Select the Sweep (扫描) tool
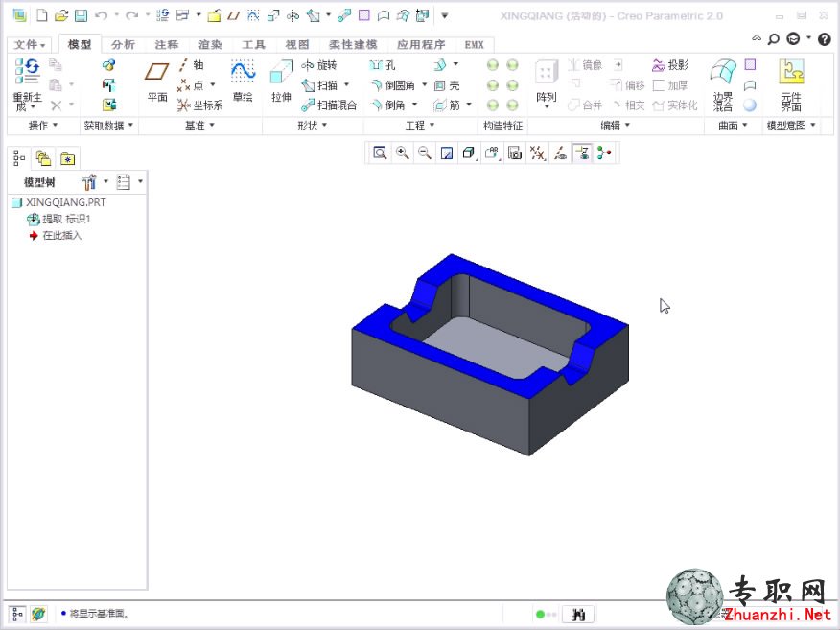 [x=320, y=85]
